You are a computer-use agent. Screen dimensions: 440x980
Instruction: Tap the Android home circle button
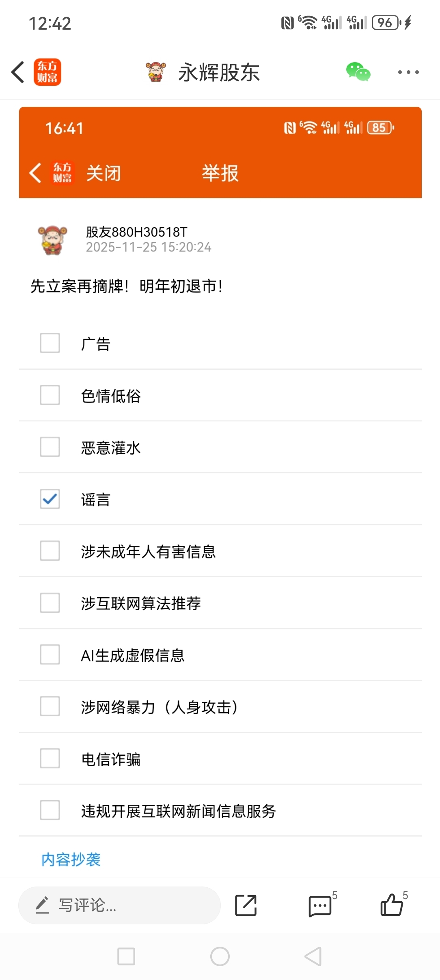pos(220,956)
